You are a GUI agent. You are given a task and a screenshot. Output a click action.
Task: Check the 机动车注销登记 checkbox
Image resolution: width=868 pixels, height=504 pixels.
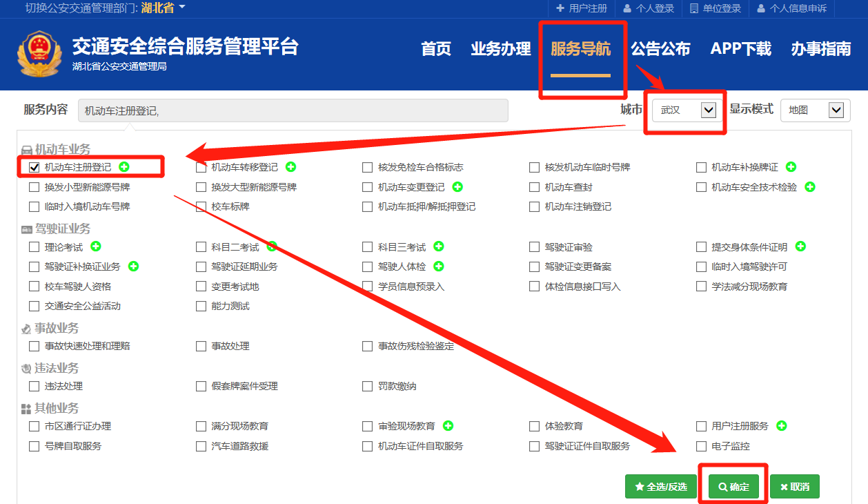[x=535, y=206]
